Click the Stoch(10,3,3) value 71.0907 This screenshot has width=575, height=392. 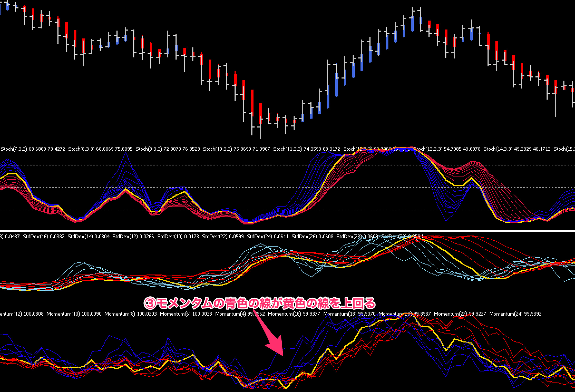coord(261,149)
